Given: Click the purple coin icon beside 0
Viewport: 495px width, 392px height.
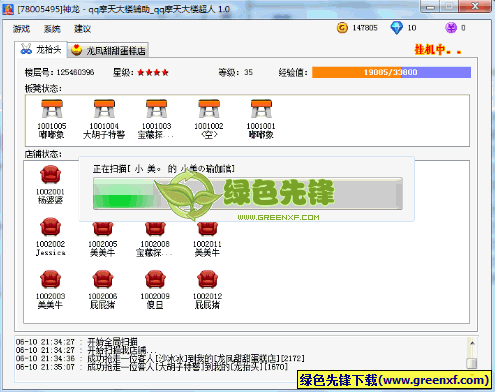Looking at the screenshot, I should 451,28.
